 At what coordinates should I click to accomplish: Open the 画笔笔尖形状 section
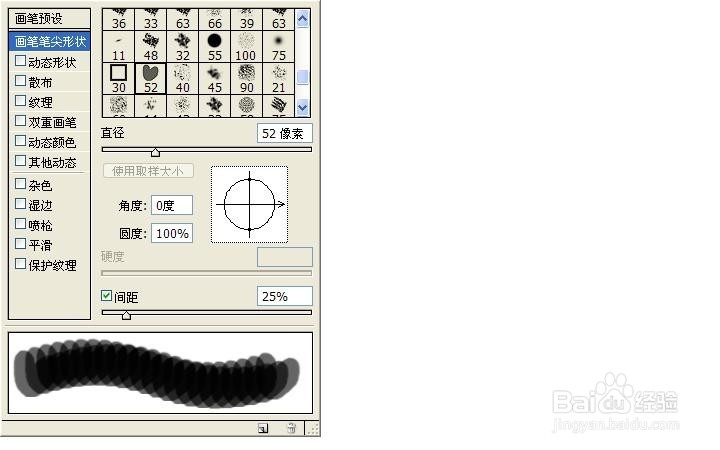click(50, 41)
